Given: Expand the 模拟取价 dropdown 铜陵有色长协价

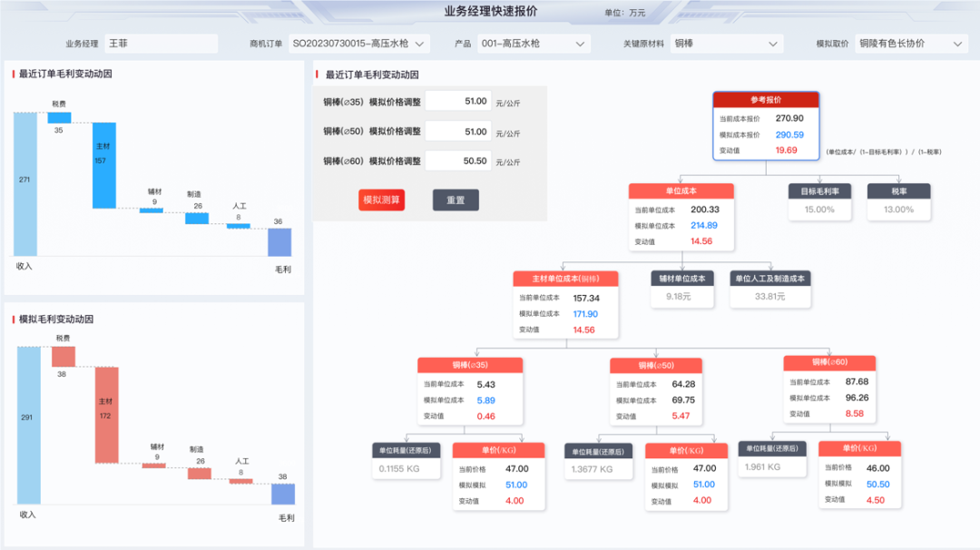Looking at the screenshot, I should point(911,44).
